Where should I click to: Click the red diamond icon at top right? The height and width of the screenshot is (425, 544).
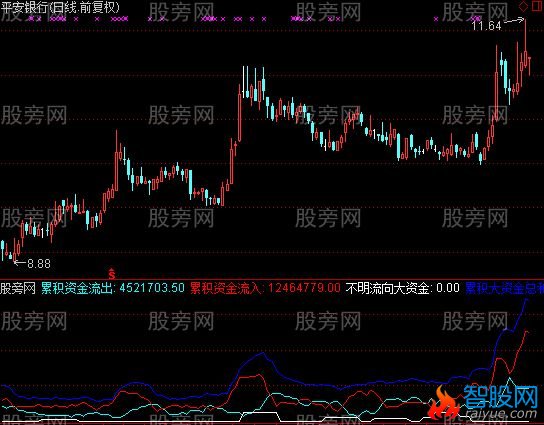tap(523, 6)
